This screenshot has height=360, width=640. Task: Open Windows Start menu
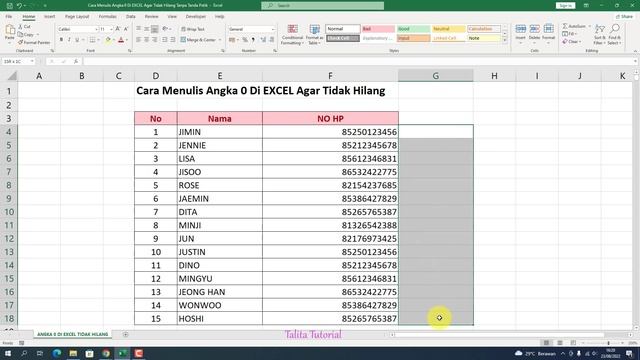click(7, 353)
